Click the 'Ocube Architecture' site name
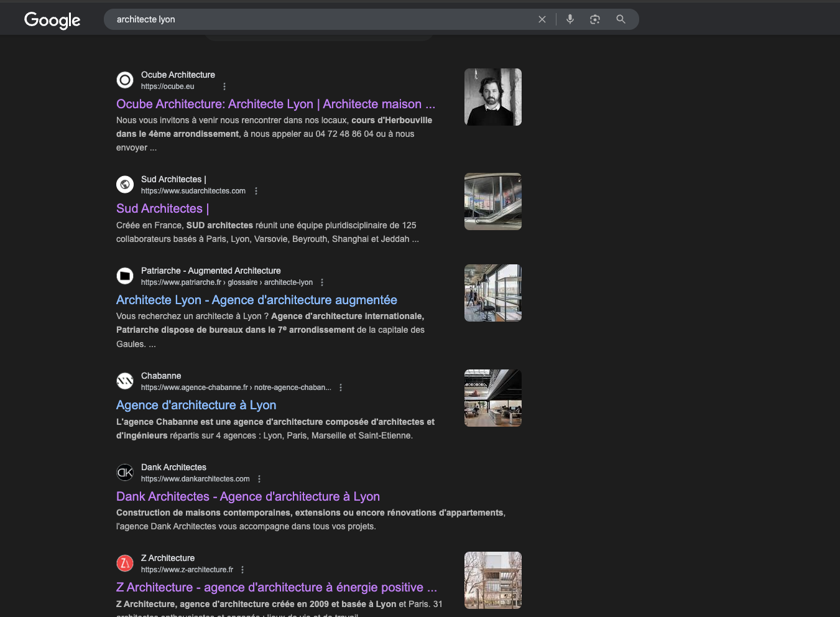This screenshot has width=840, height=617. click(178, 75)
